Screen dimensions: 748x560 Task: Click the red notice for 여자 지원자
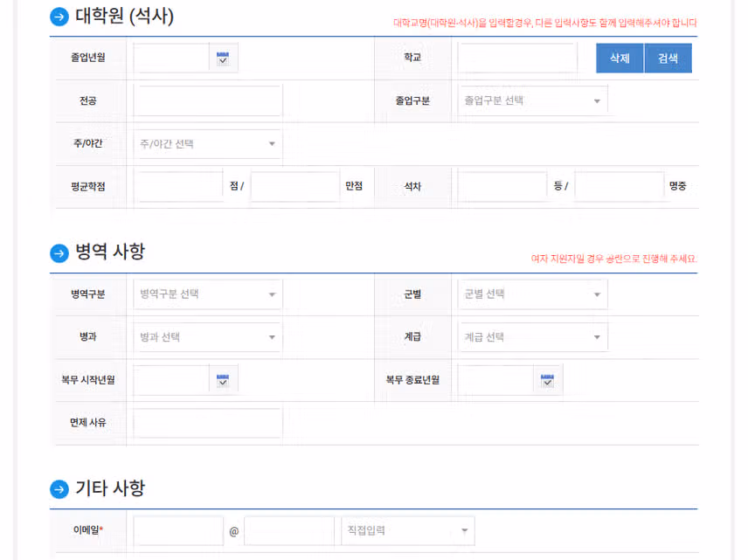[x=614, y=259]
